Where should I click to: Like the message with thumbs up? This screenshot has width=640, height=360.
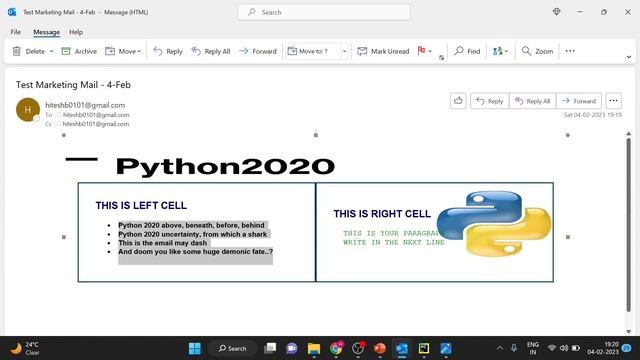[x=458, y=100]
